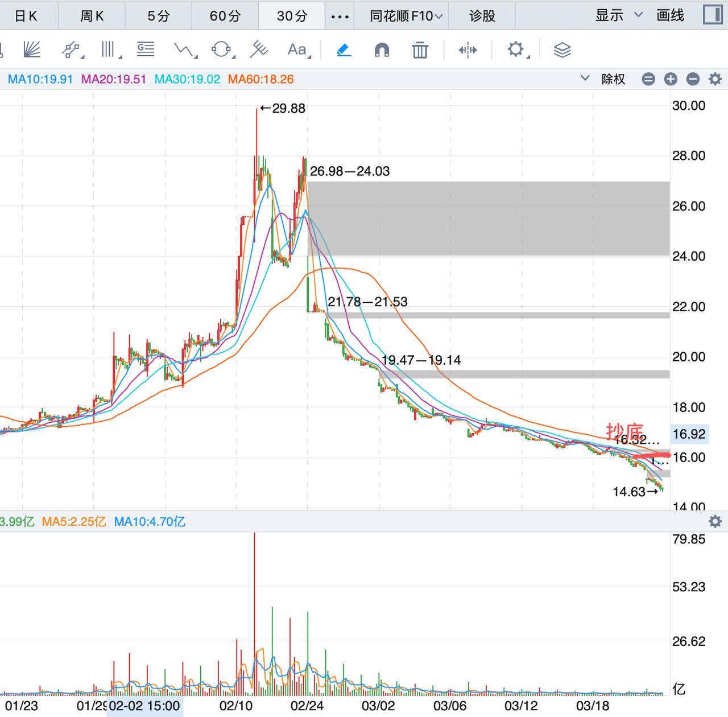Activate the blue highlighter pen tool

coord(344,50)
